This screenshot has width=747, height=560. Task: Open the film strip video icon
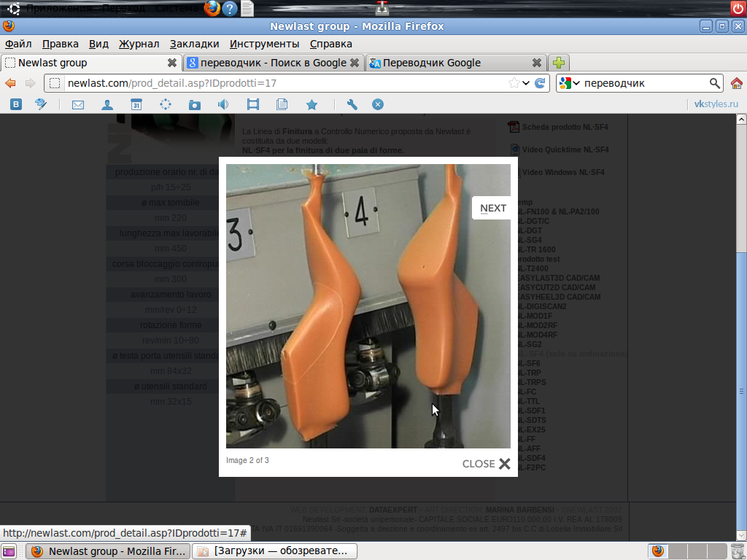253,104
